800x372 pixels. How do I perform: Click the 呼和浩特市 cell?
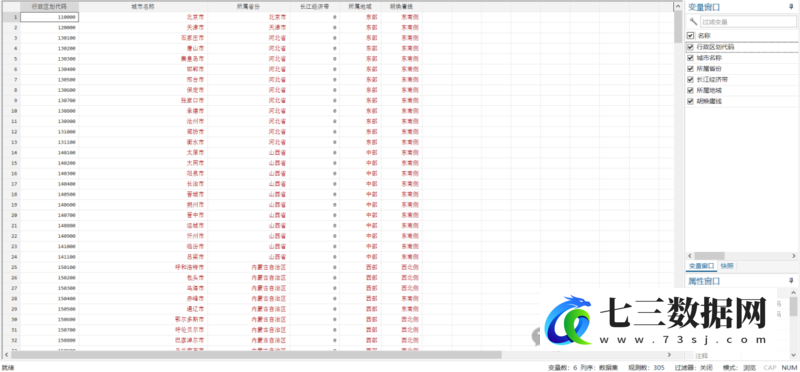(x=143, y=267)
